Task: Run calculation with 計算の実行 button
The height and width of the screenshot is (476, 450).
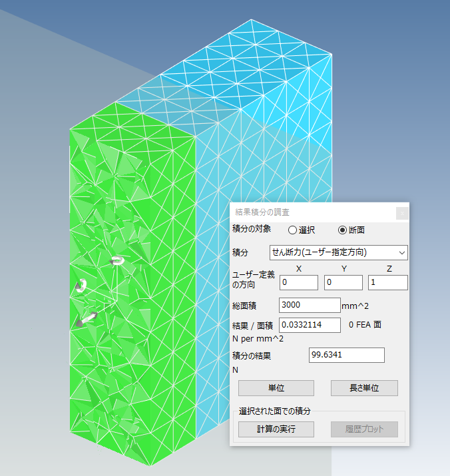Action: [276, 429]
